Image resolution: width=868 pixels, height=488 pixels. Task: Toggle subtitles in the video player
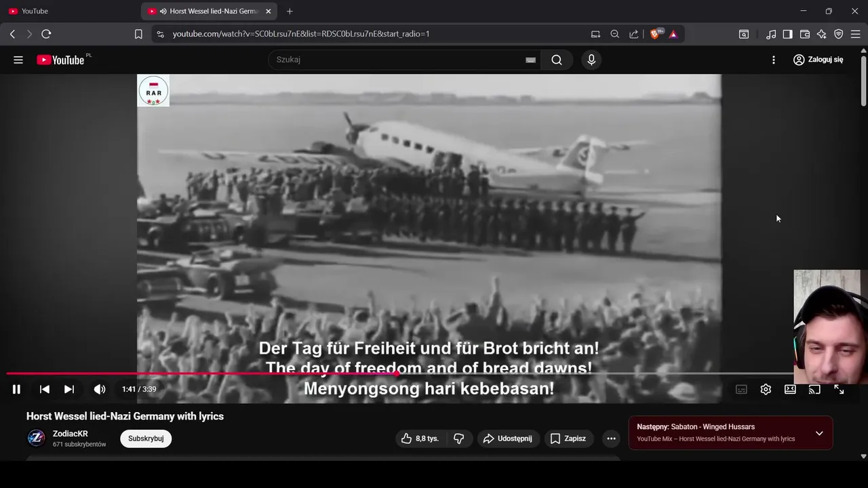pyautogui.click(x=741, y=389)
